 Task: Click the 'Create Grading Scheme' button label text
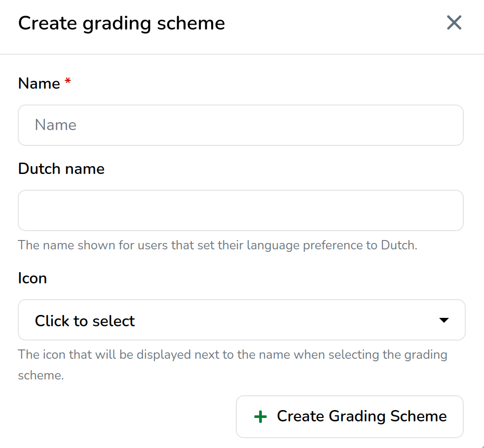click(362, 416)
